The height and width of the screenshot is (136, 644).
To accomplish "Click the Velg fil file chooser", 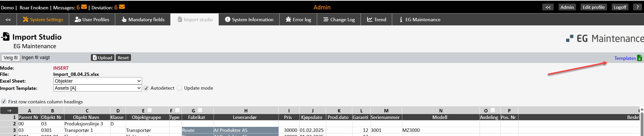I will [11, 58].
